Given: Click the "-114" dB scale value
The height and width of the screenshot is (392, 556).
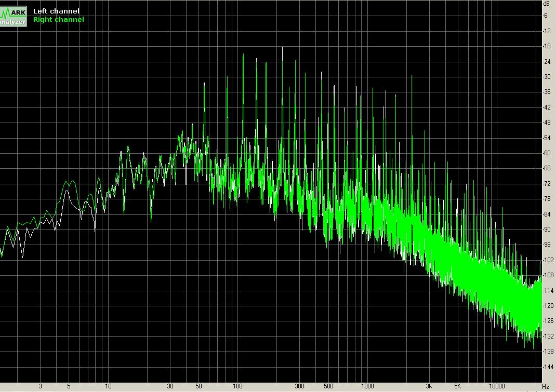Looking at the screenshot, I should coord(548,291).
